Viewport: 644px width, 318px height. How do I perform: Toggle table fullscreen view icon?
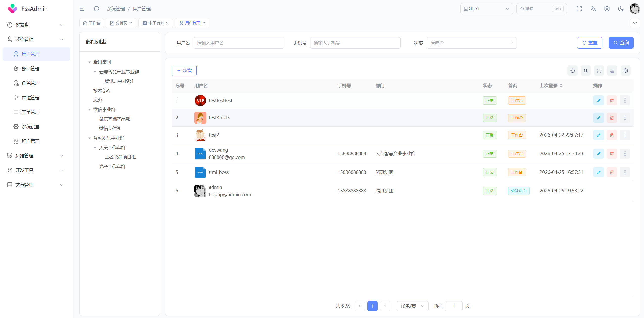pyautogui.click(x=599, y=71)
